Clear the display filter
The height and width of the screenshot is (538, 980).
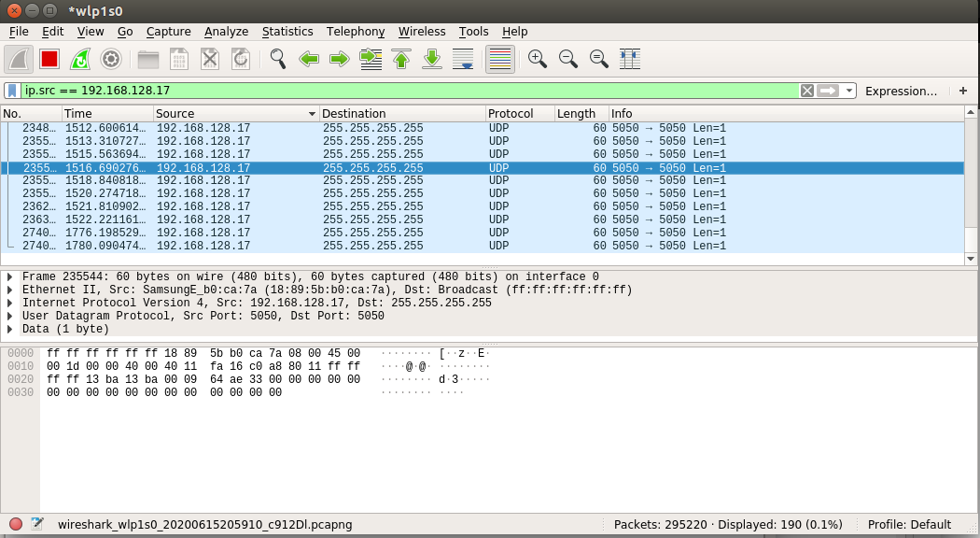pos(806,91)
